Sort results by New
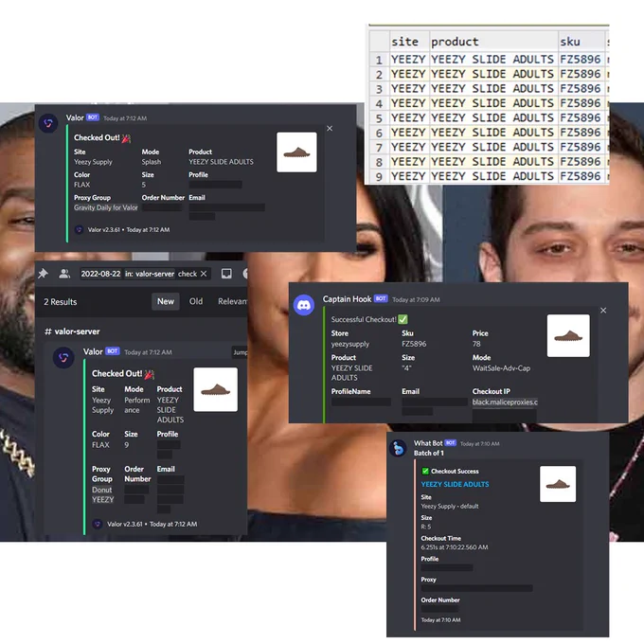 (x=166, y=301)
